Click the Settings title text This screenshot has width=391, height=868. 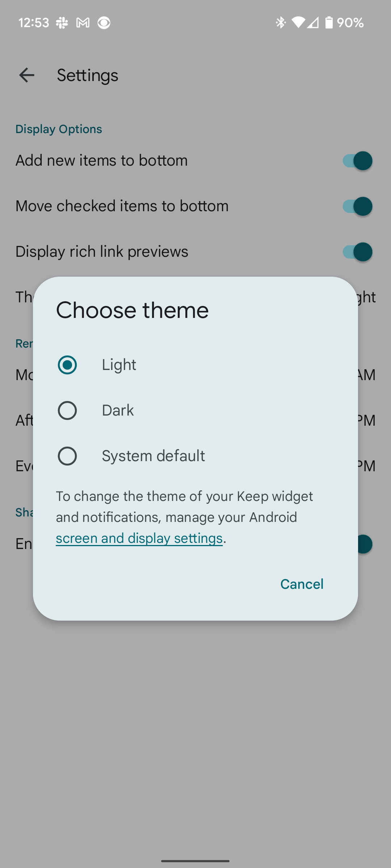pos(87,75)
